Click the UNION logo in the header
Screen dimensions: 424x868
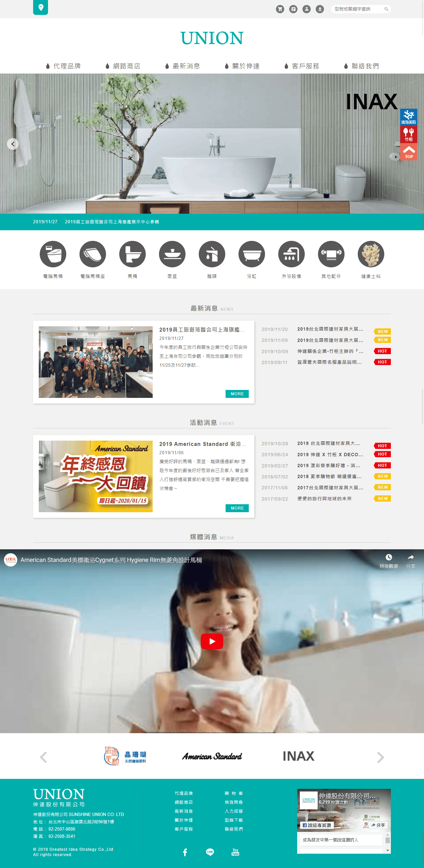pyautogui.click(x=212, y=38)
